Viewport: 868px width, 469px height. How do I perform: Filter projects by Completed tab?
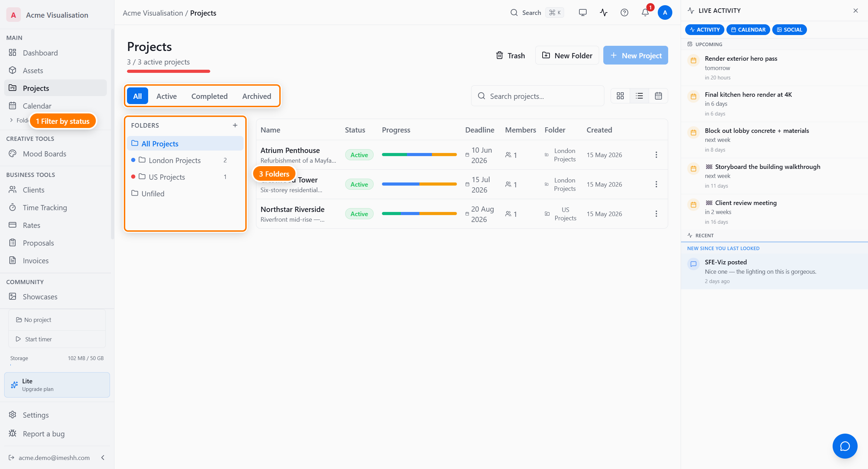[210, 96]
